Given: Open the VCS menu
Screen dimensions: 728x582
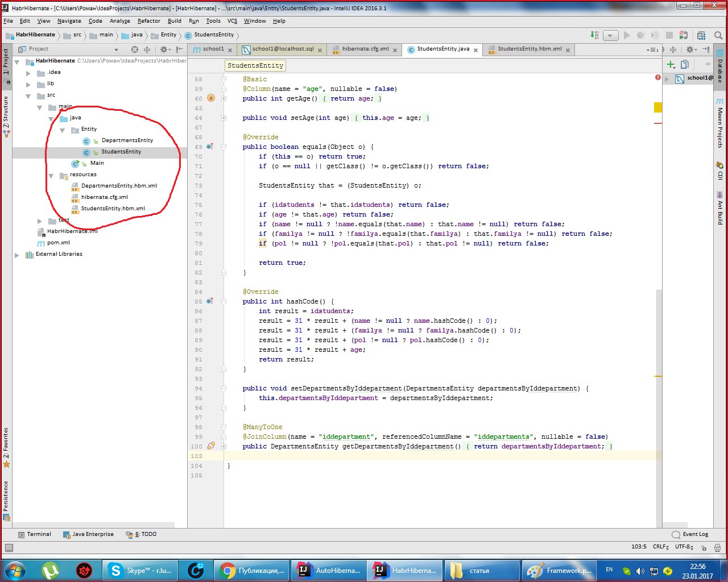Looking at the screenshot, I should tap(232, 21).
